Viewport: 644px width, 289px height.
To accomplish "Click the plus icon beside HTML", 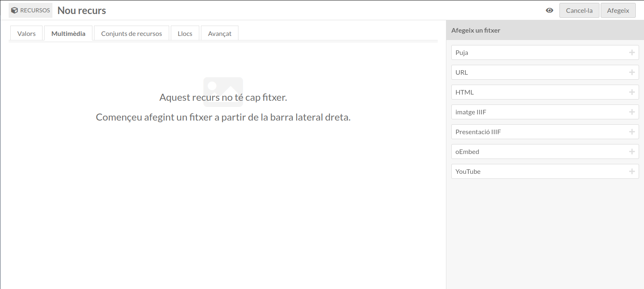I will tap(632, 92).
